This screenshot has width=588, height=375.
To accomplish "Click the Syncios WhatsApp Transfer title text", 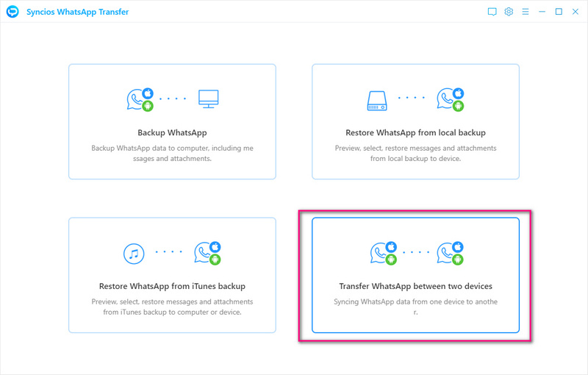I will 77,12.
